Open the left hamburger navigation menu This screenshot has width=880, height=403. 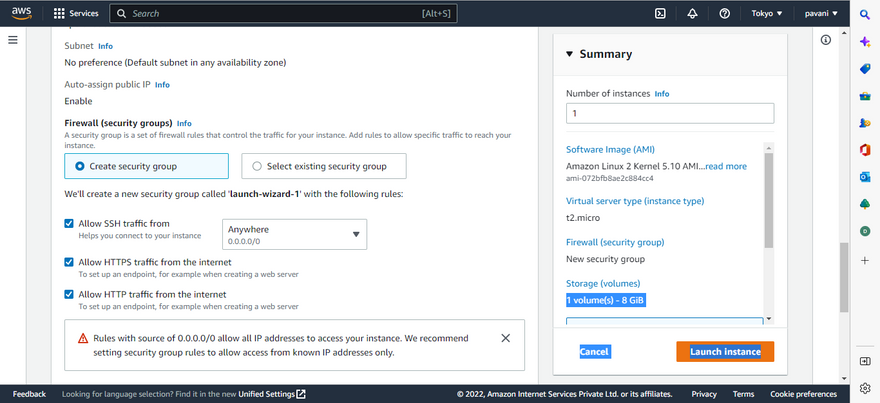[x=13, y=40]
